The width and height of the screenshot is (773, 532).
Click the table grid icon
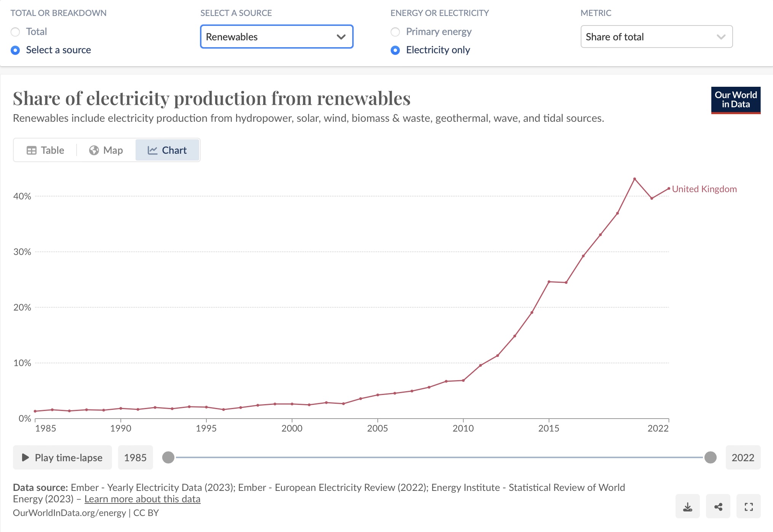click(x=32, y=150)
